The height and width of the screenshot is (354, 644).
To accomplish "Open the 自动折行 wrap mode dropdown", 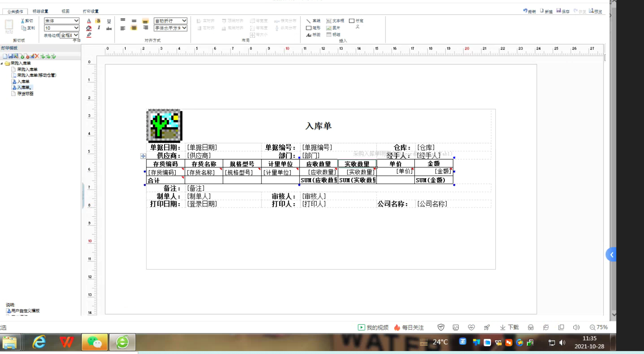I will (x=170, y=21).
